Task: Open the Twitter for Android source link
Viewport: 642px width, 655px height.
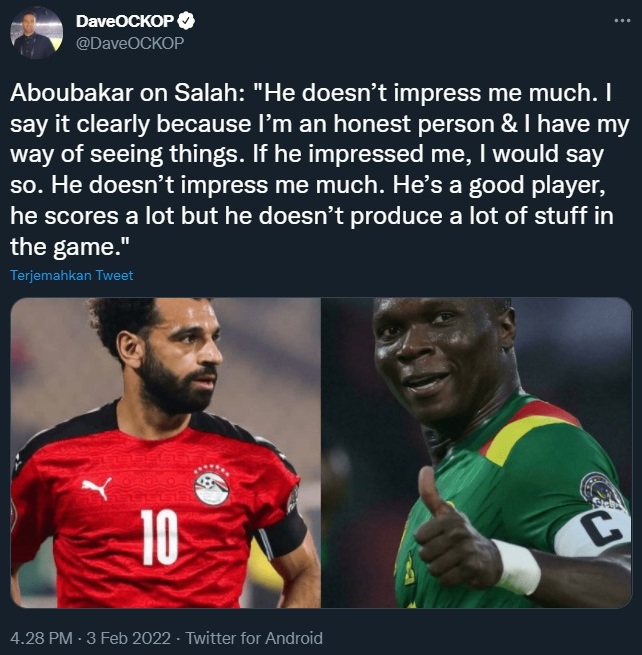Action: (254, 638)
